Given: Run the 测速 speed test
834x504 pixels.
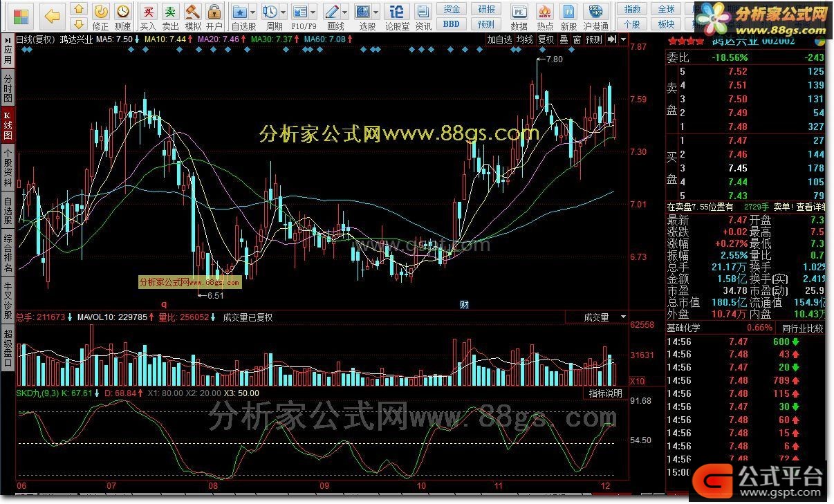Looking at the screenshot, I should 122,15.
